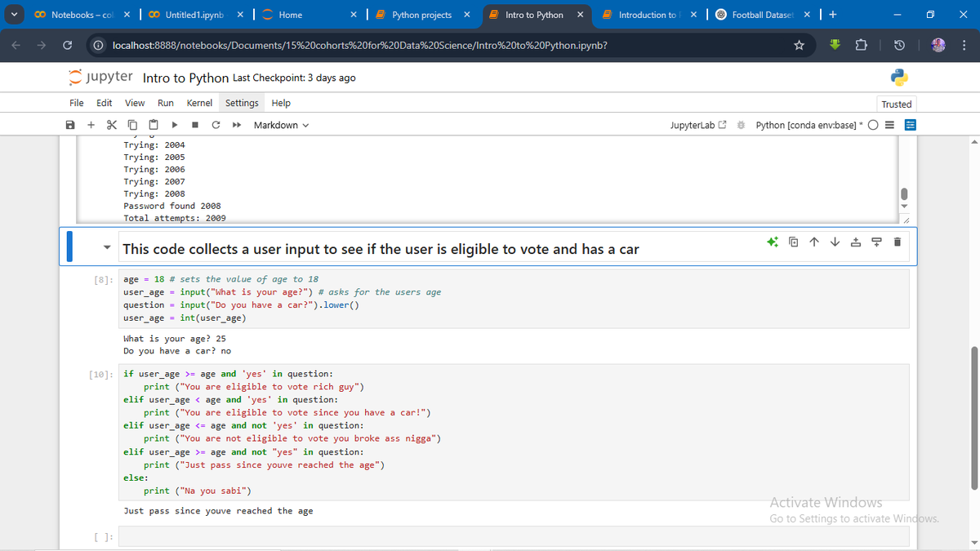Save the notebook with the floppy disk icon
Image resolution: width=980 pixels, height=551 pixels.
70,125
